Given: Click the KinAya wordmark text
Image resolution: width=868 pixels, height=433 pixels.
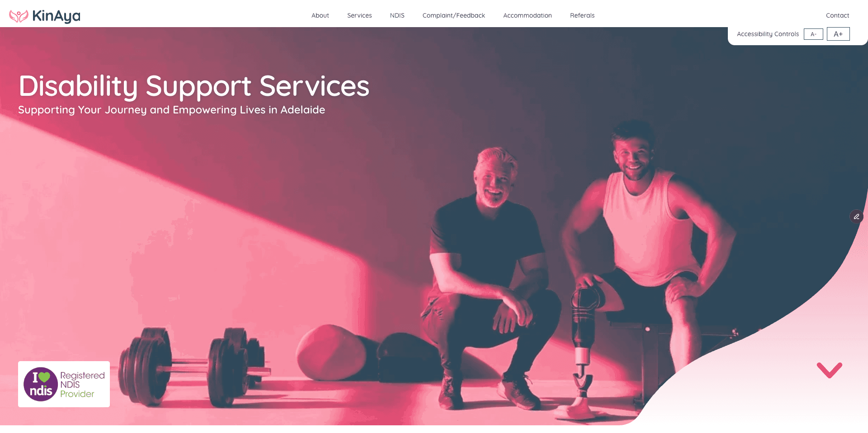Looking at the screenshot, I should (x=56, y=16).
